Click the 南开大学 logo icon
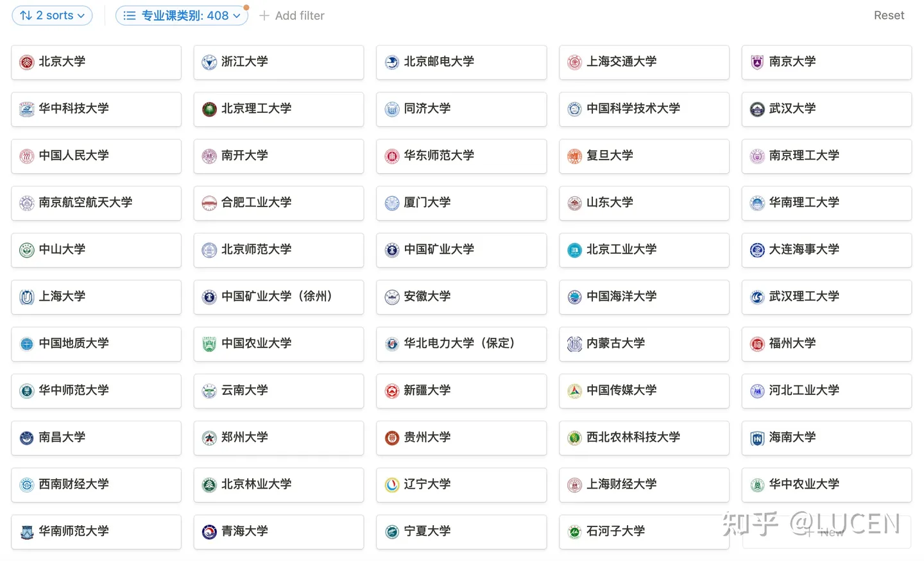This screenshot has height=561, width=924. tap(209, 156)
